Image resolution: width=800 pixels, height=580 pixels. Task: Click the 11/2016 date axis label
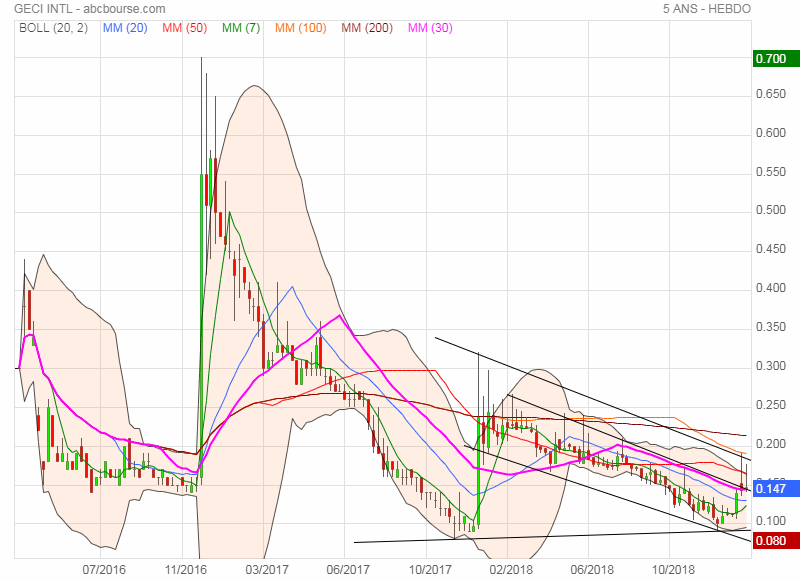pyautogui.click(x=185, y=569)
